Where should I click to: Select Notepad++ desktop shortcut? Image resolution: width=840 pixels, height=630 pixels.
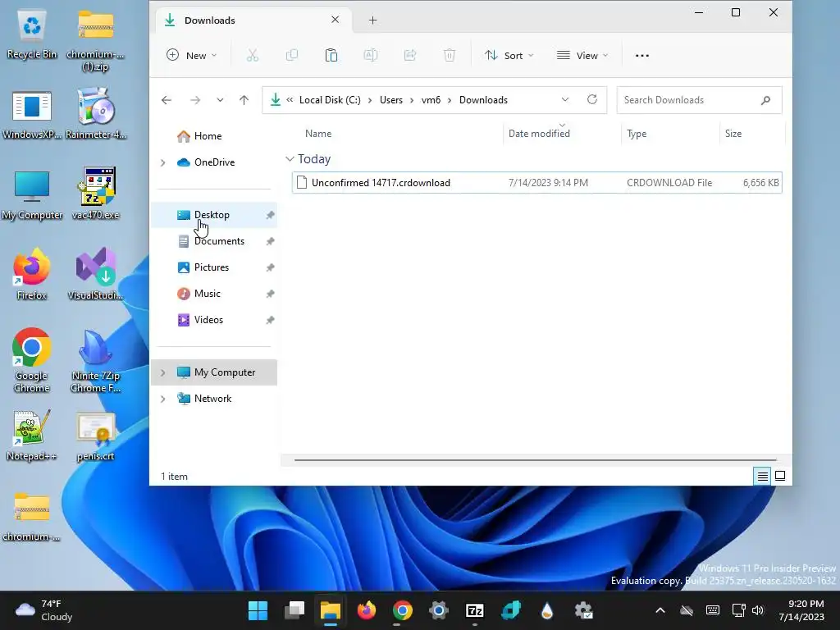(32, 436)
